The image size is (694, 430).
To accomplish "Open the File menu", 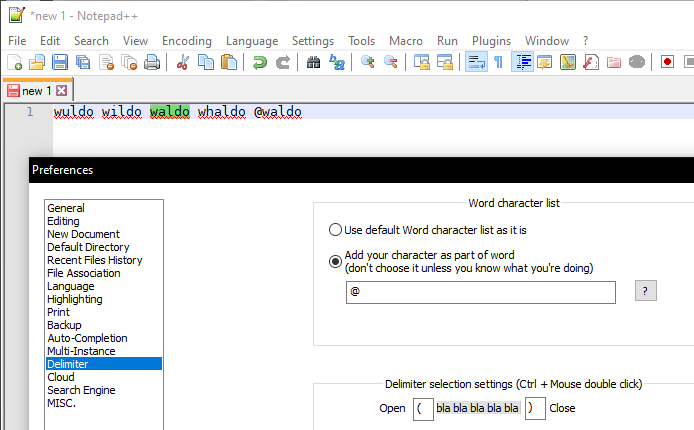I will pyautogui.click(x=17, y=41).
